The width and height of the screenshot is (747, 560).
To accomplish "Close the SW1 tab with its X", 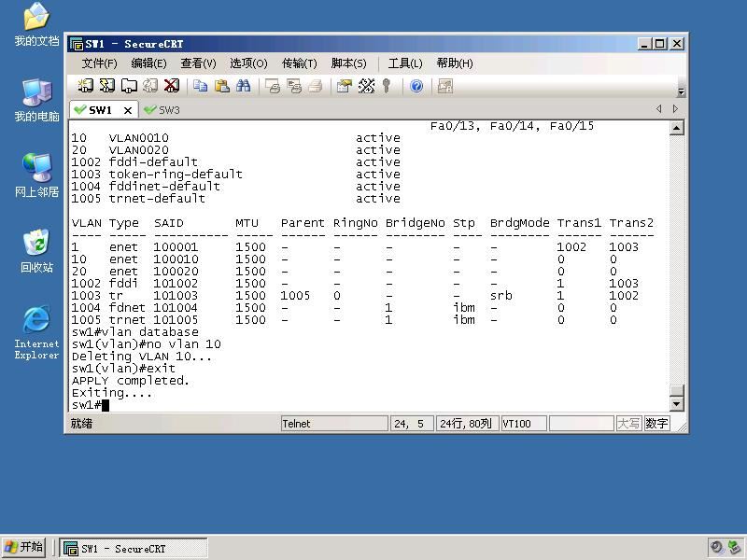I will click(x=128, y=110).
